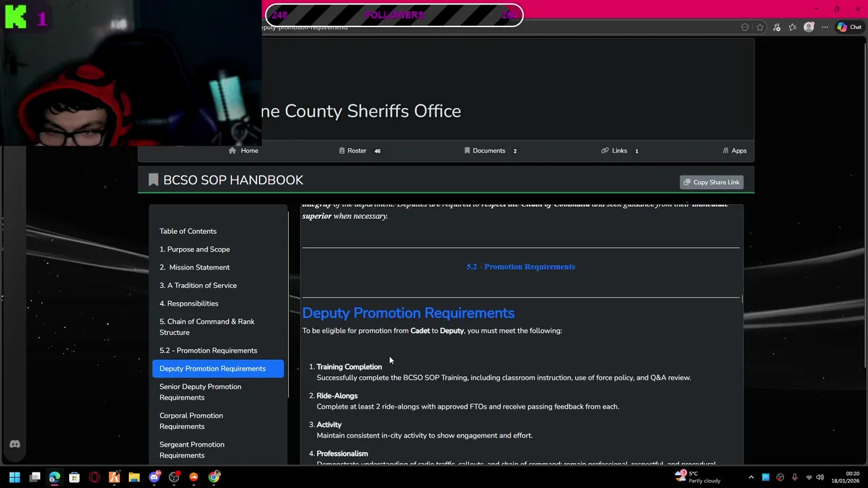Viewport: 868px width, 488px height.
Task: Click the microphone tray icon
Action: click(x=794, y=477)
